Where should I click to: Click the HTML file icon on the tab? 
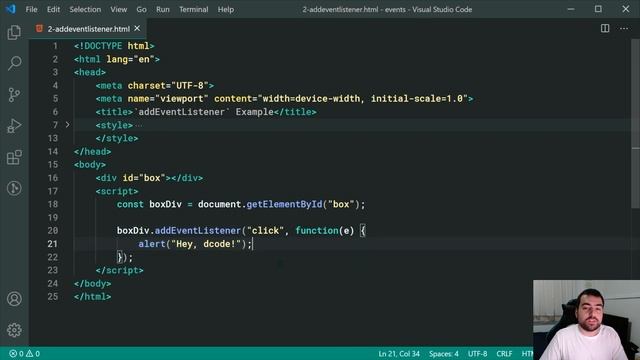tap(39, 29)
